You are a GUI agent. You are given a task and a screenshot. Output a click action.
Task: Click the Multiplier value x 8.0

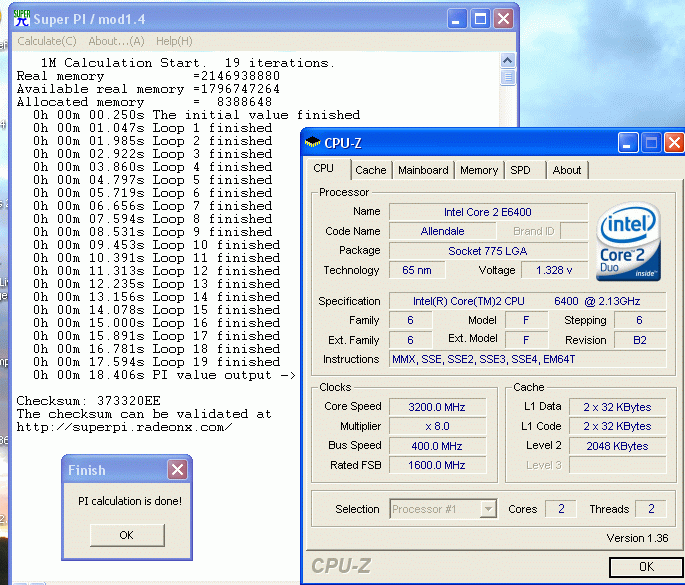pos(437,426)
